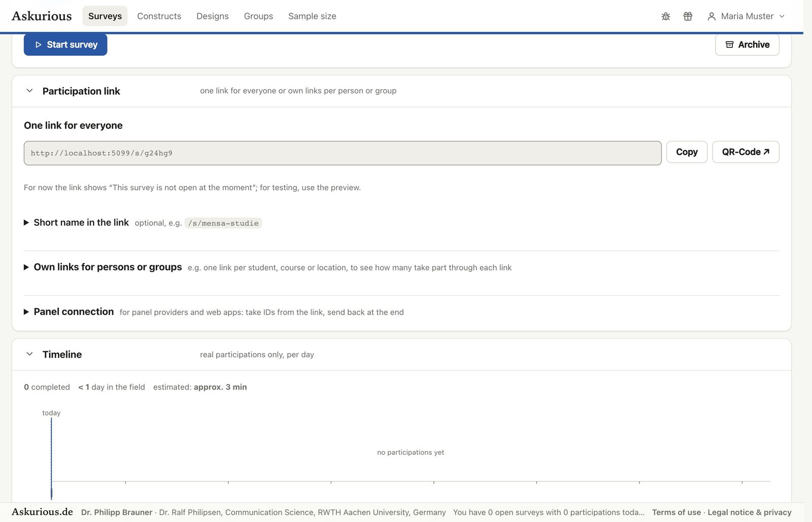Viewport: 812px width, 522px height.
Task: Open the Sample size tab
Action: [312, 16]
